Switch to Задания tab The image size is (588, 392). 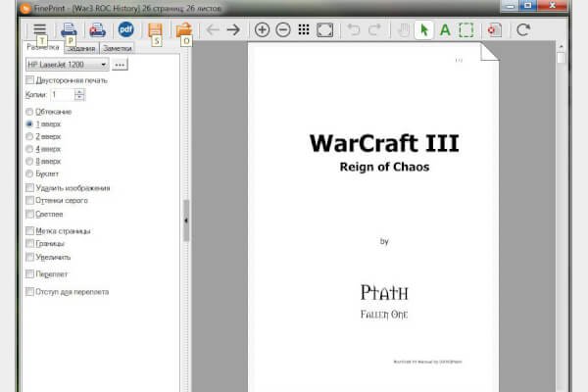coord(81,48)
